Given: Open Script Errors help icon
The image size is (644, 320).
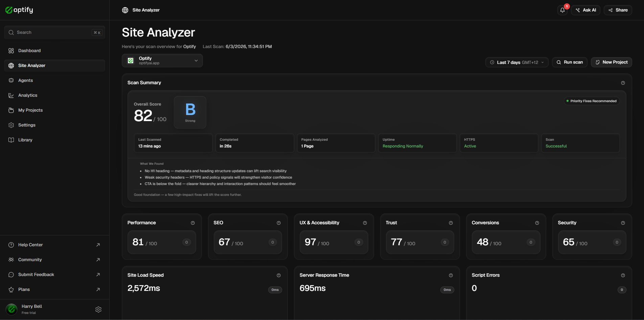Looking at the screenshot, I should (x=623, y=275).
